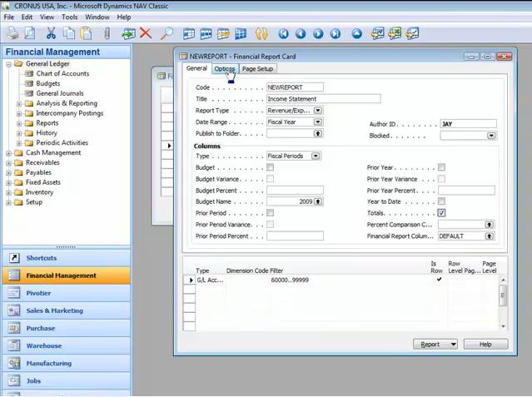
Task: Open the Financial Management navigation button
Action: tap(66, 275)
